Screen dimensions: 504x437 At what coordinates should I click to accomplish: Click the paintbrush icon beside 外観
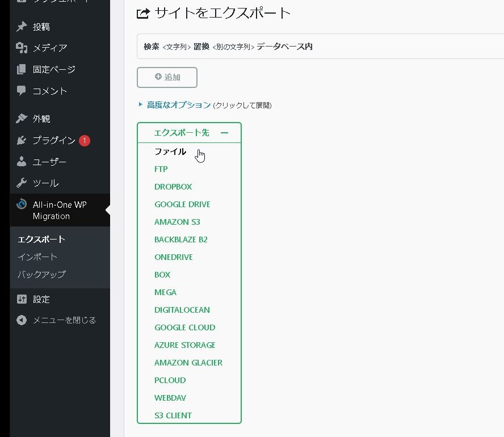click(22, 119)
